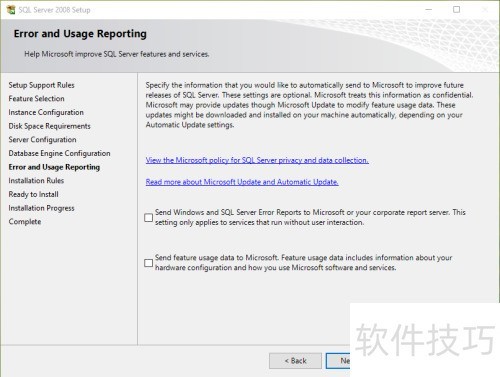
Task: Click the Error and Usage Reporting page heading
Action: (x=80, y=34)
